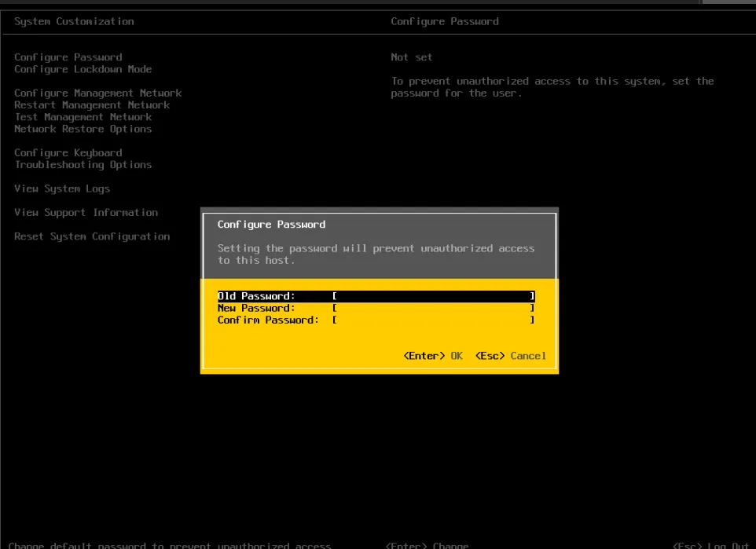Select Test Management Network
Viewport: 756px width, 549px height.
click(x=83, y=117)
